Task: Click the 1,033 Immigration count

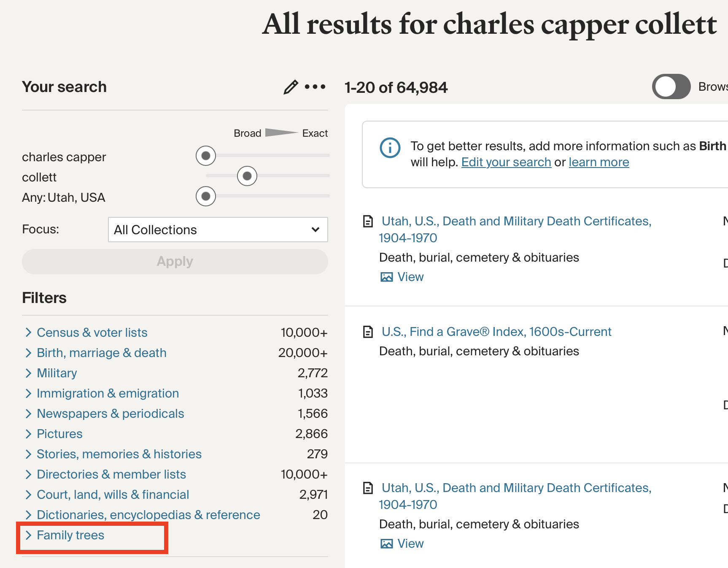Action: pyautogui.click(x=313, y=393)
